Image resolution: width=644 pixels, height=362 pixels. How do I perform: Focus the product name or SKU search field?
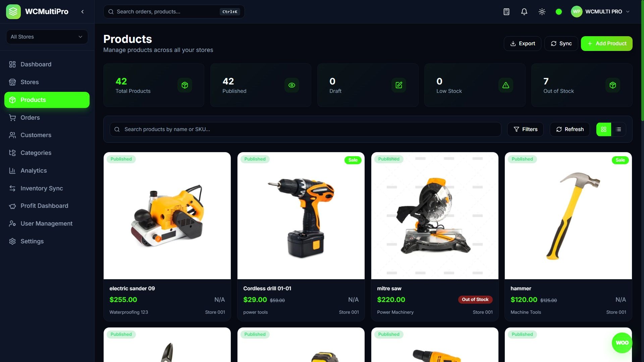(305, 129)
